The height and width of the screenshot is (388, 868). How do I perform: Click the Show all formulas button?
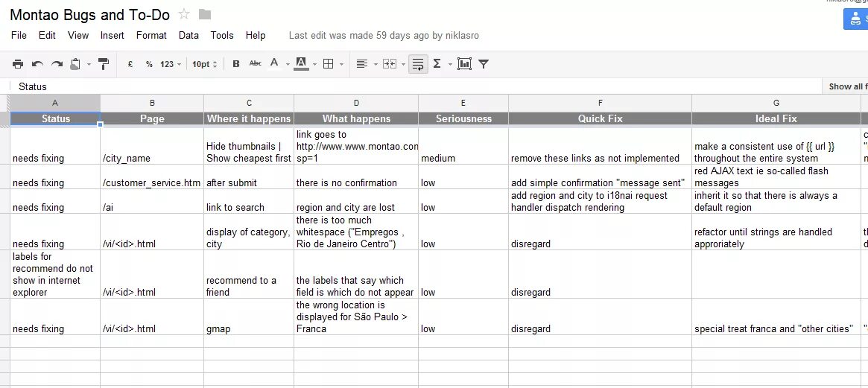(x=847, y=86)
